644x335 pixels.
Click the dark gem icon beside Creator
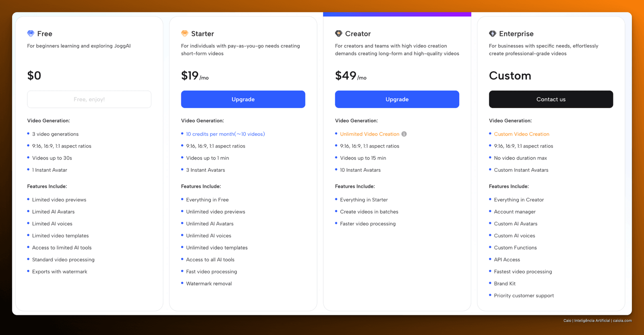click(x=339, y=33)
